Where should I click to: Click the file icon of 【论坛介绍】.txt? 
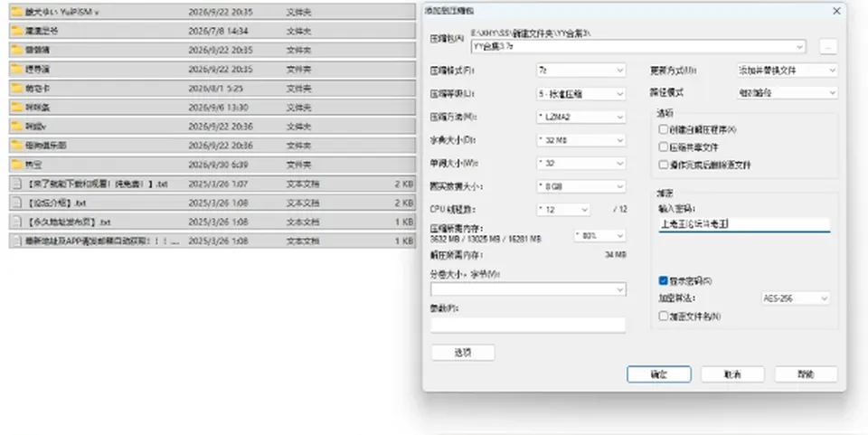point(17,203)
